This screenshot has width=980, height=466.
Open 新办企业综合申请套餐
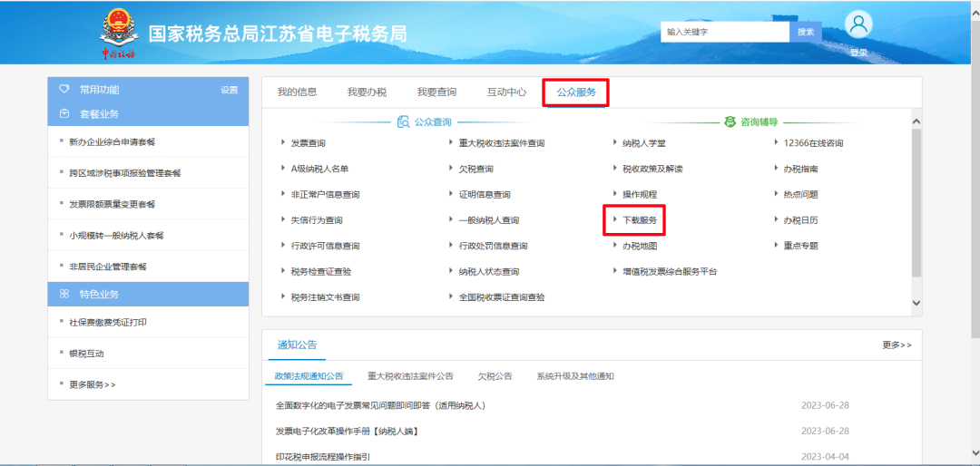click(x=112, y=142)
